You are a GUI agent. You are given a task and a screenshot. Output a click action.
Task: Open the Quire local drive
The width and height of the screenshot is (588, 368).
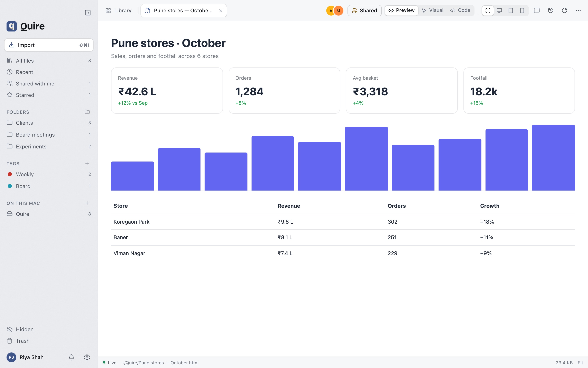coord(49,214)
